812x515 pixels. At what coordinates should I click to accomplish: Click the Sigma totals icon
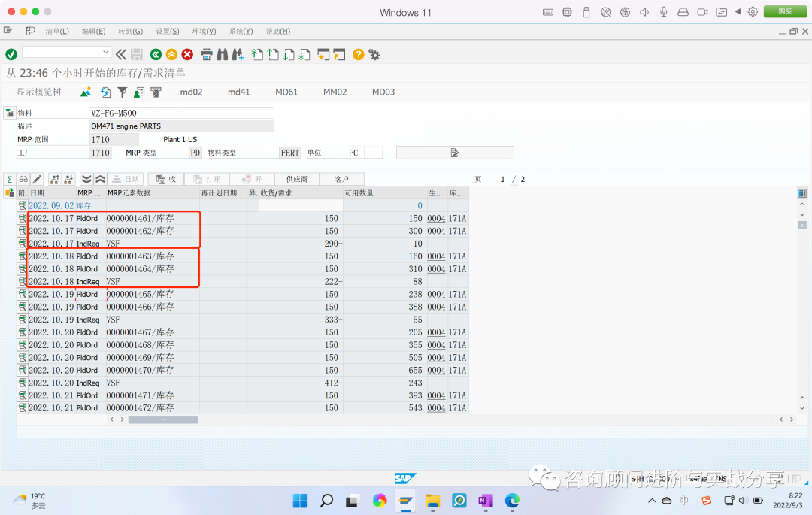tap(9, 179)
